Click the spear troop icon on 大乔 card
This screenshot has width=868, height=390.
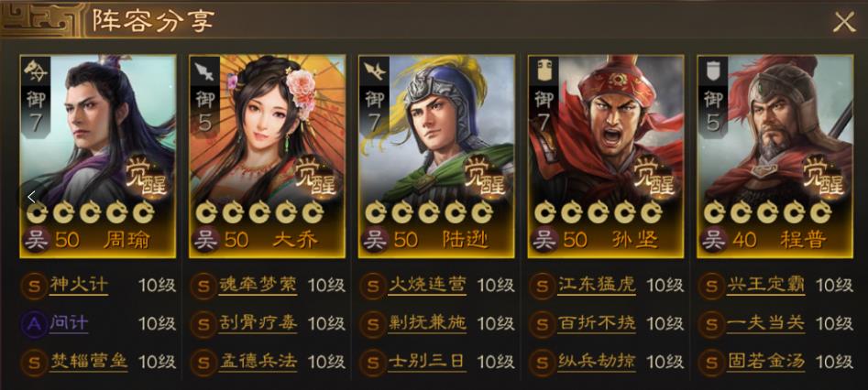(x=205, y=70)
